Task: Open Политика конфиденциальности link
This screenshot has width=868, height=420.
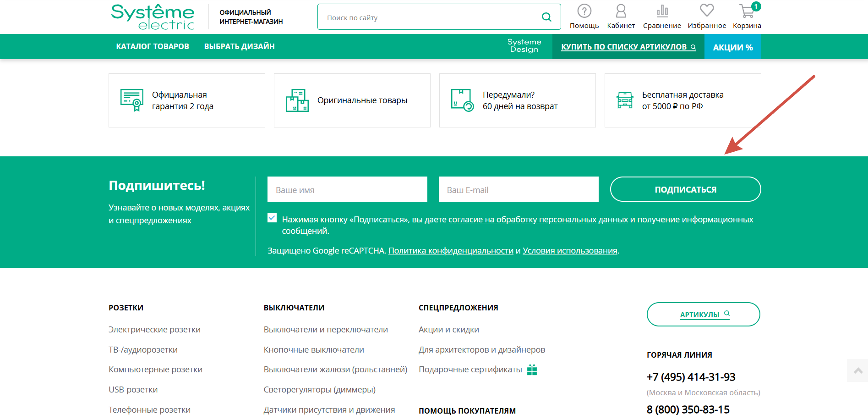Action: 451,251
